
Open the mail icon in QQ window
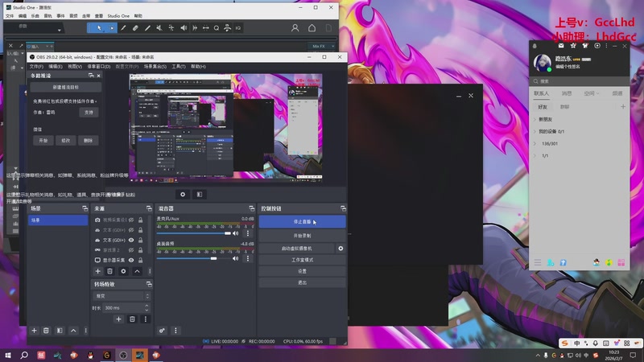coord(561,46)
